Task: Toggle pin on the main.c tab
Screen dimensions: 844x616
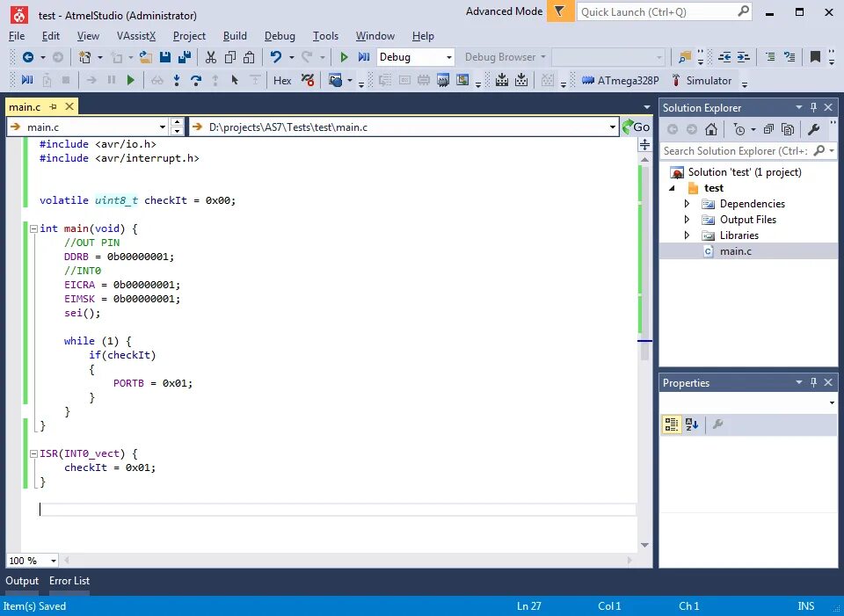Action: pos(54,106)
